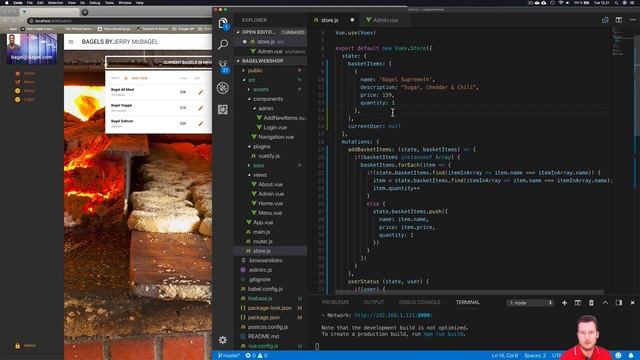This screenshot has width=640, height=360.
Task: Click the master git branch in status bar
Action: pos(229,356)
